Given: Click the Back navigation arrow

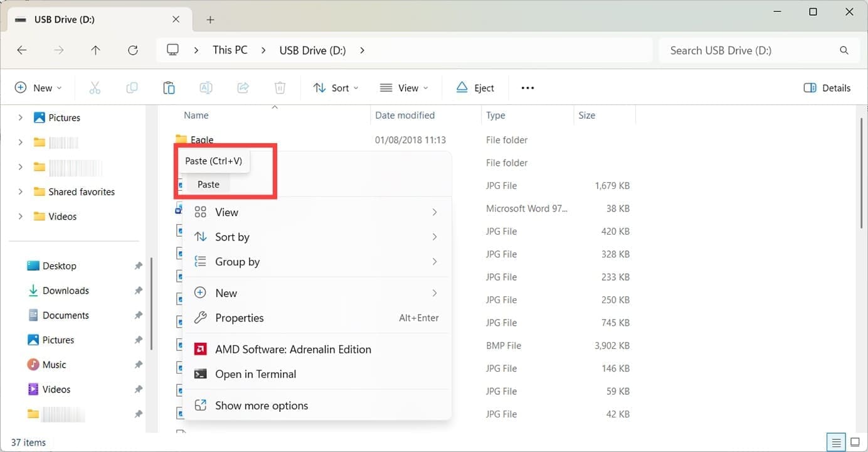Looking at the screenshot, I should tap(22, 50).
